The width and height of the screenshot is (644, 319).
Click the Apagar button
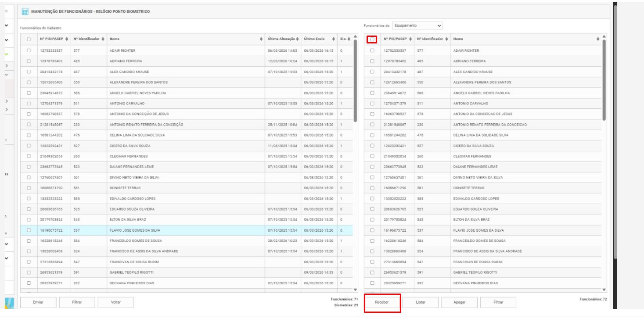pyautogui.click(x=459, y=302)
